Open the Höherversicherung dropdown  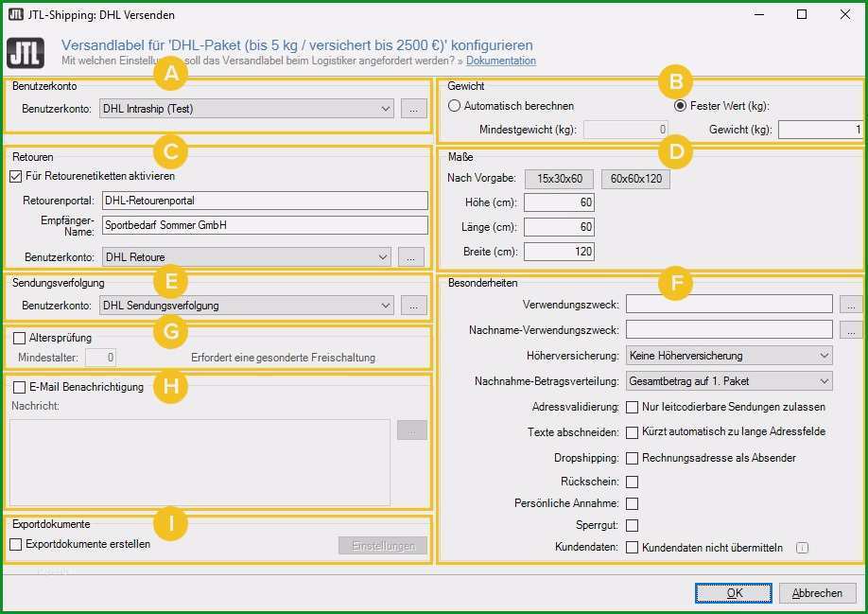point(729,356)
